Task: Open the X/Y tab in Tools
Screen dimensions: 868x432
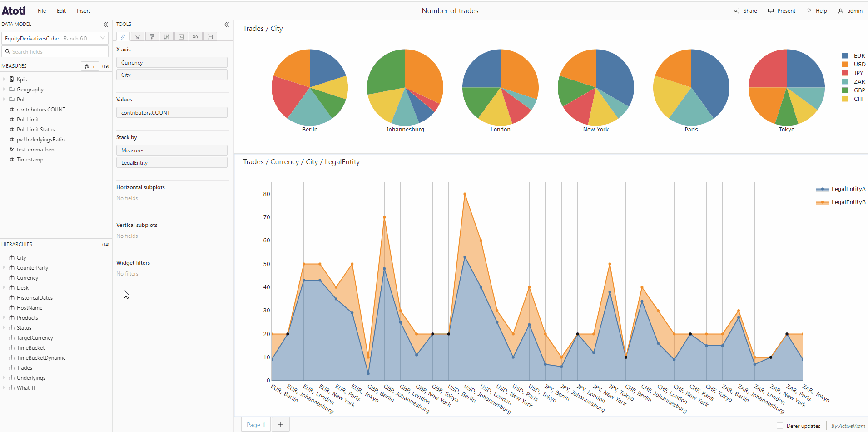Action: [196, 37]
